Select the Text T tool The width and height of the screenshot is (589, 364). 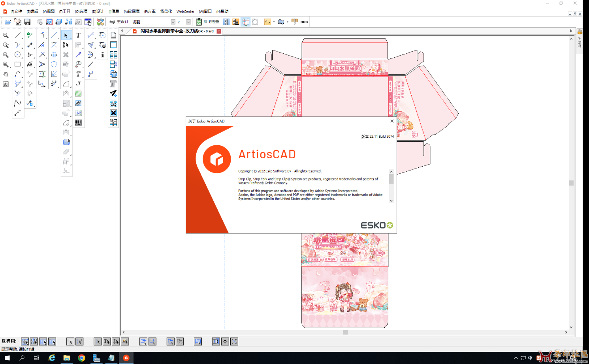[78, 36]
